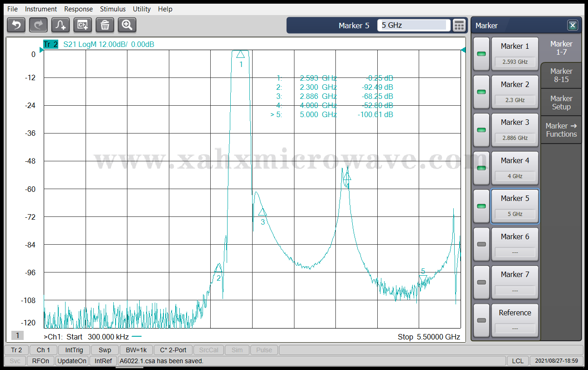The height and width of the screenshot is (370, 588).
Task: Click the Stop 5.50000 GHz label
Action: click(x=429, y=337)
